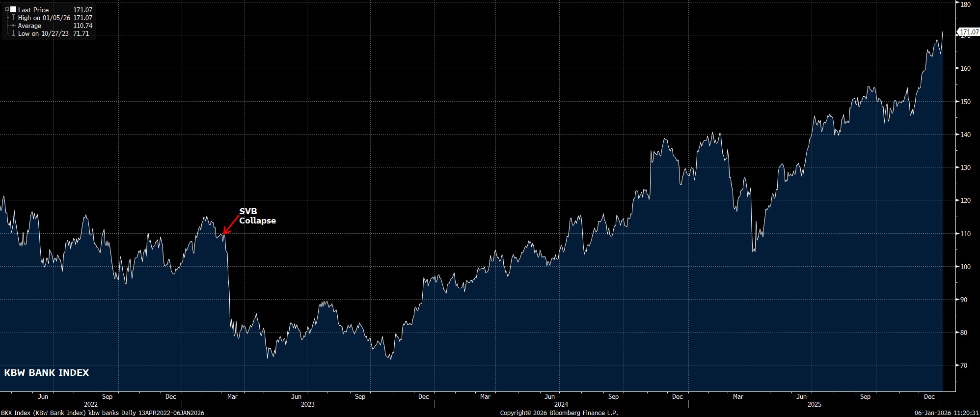Click the 2024 year label on time axis
This screenshot has height=417, width=980.
pyautogui.click(x=561, y=404)
